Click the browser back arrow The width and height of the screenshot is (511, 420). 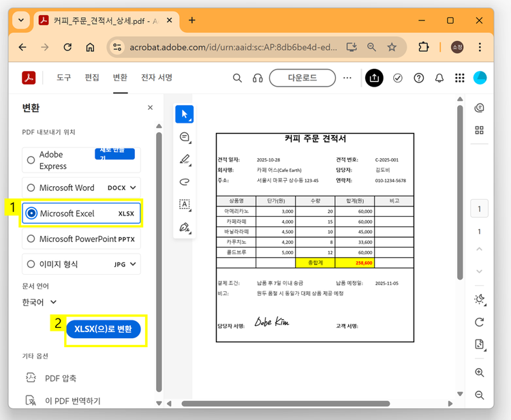tap(22, 47)
